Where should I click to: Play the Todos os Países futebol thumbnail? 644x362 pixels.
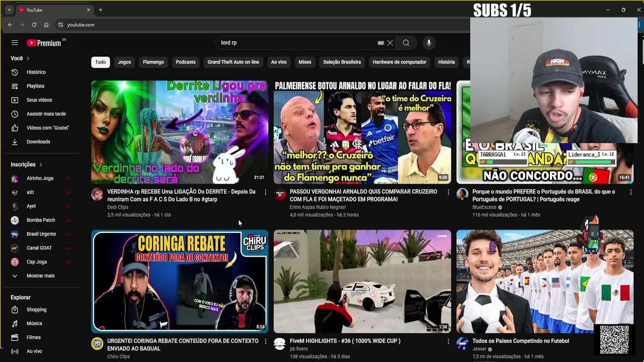tap(545, 282)
